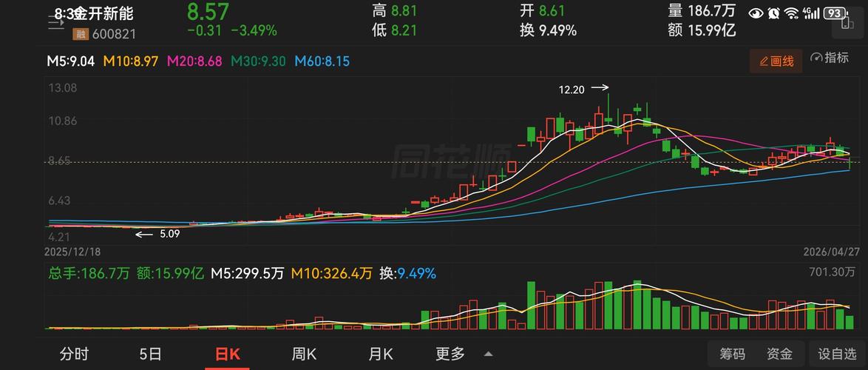Image resolution: width=868 pixels, height=370 pixels.
Task: Tap the battery 93 indicator
Action: click(x=835, y=12)
